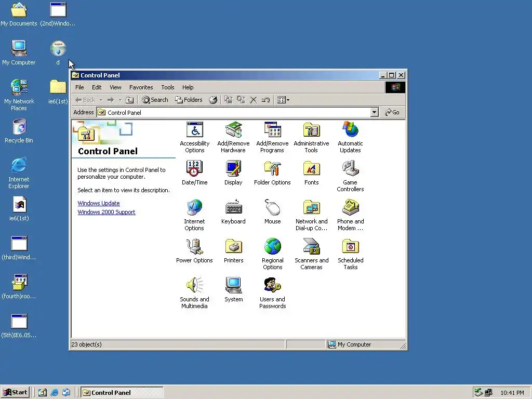Select the Control Panel taskbar button
Viewport: 532px width, 399px height.
click(x=122, y=393)
